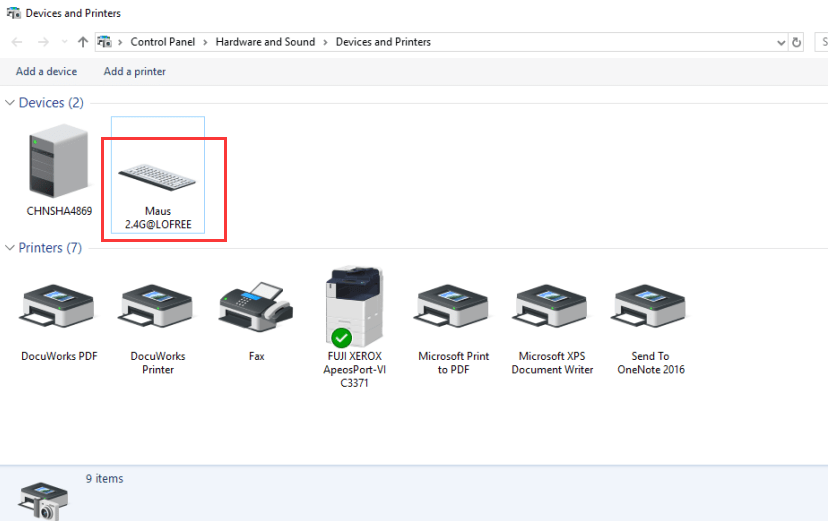Screen dimensions: 838x521
Task: Open the recent locations dropdown arrow
Action: coord(64,42)
